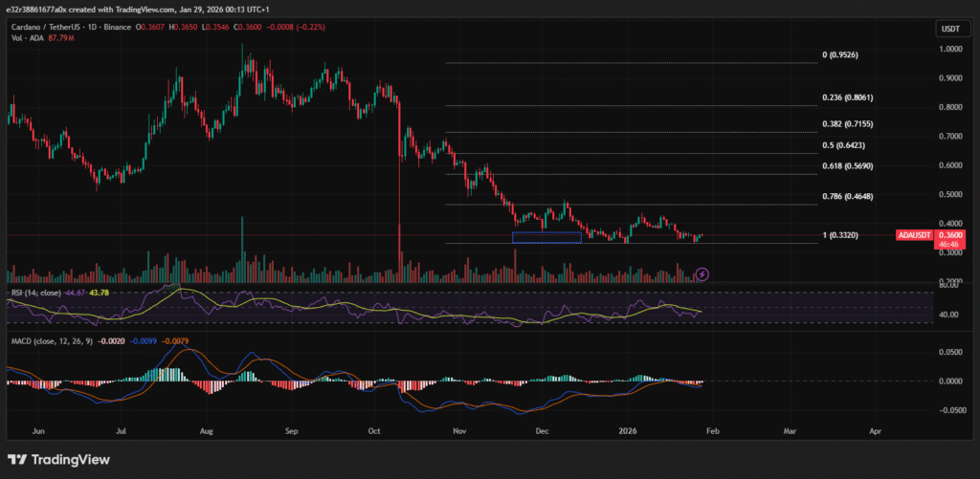The height and width of the screenshot is (479, 980).
Task: Click the purple lightning bolt icon
Action: 702,273
